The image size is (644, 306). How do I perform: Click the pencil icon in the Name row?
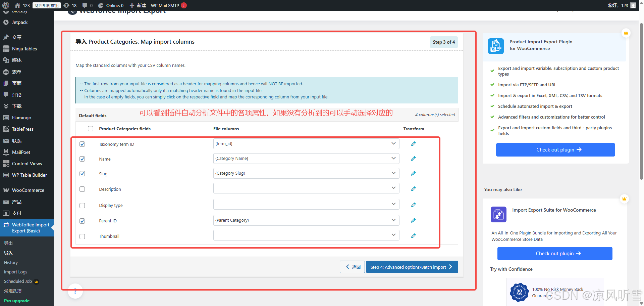pos(413,159)
